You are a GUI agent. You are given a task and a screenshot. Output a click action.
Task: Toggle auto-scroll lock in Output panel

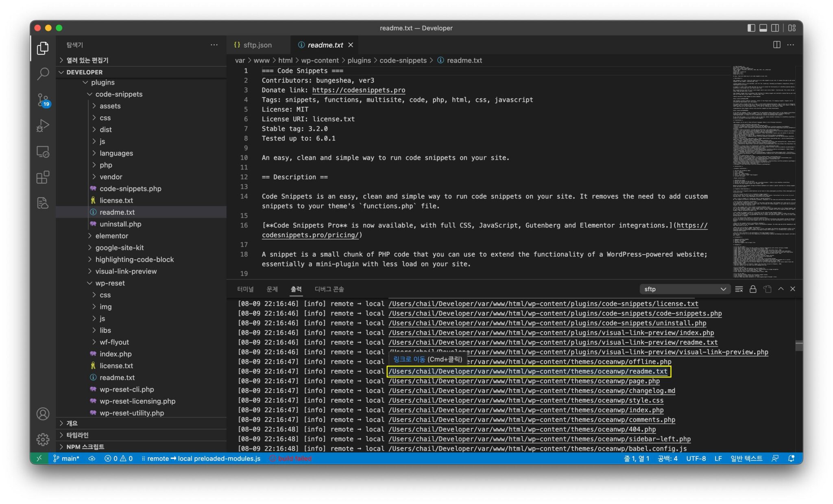[x=753, y=289]
